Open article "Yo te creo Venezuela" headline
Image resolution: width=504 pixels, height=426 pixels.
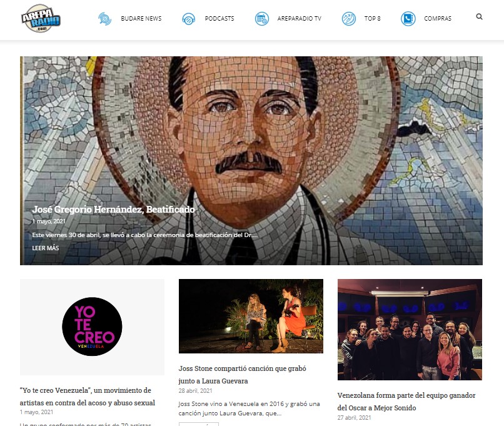pos(88,397)
